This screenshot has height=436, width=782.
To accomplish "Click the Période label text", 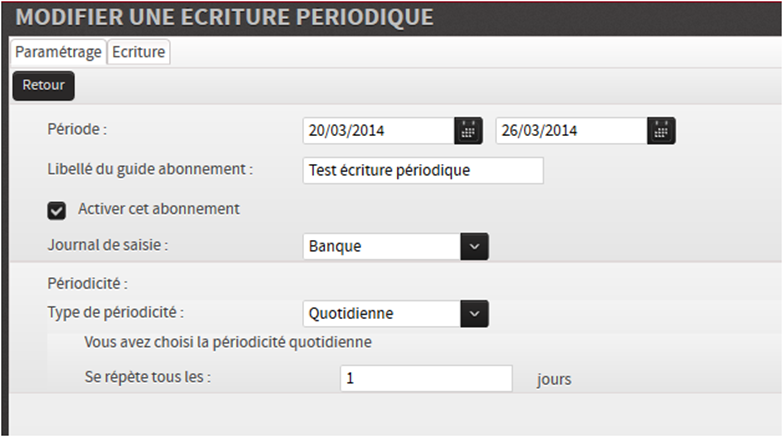I will click(x=77, y=130).
